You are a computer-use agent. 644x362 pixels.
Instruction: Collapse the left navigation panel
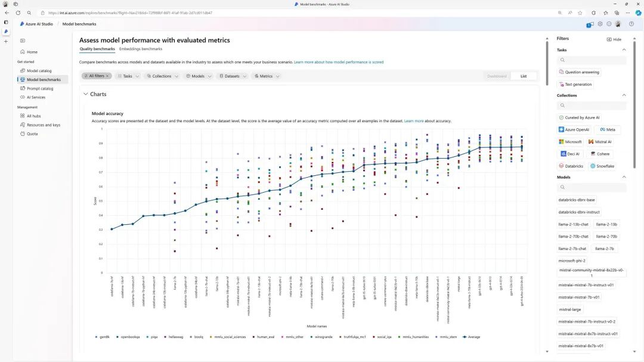[x=23, y=41]
